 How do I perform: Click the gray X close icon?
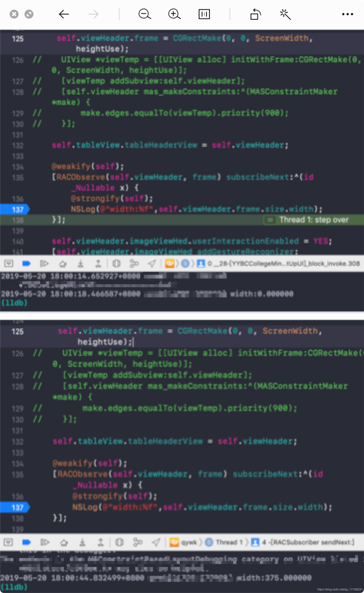(x=14, y=14)
